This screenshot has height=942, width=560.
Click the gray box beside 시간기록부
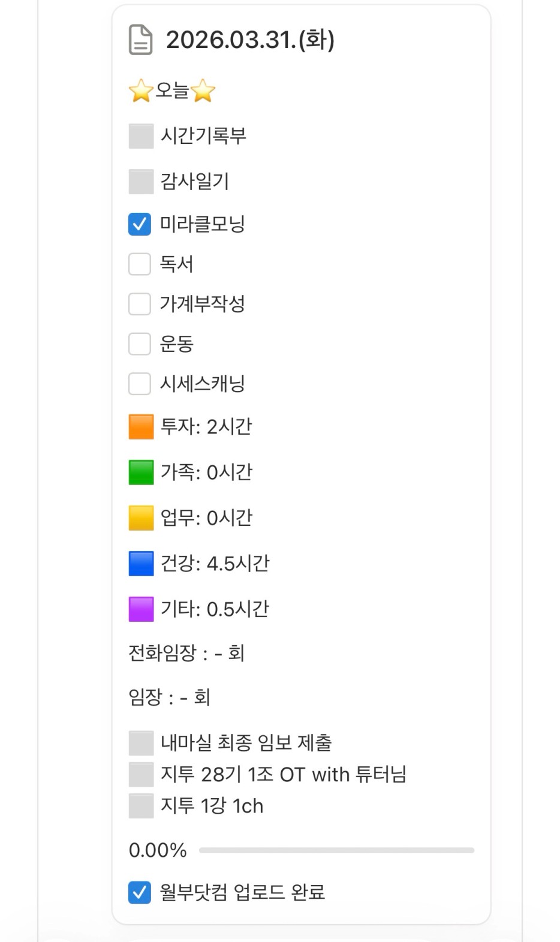(141, 136)
